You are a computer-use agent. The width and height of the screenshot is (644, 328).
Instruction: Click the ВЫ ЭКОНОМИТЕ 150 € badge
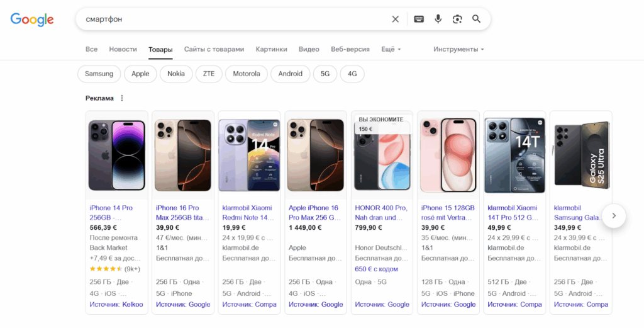coord(382,124)
